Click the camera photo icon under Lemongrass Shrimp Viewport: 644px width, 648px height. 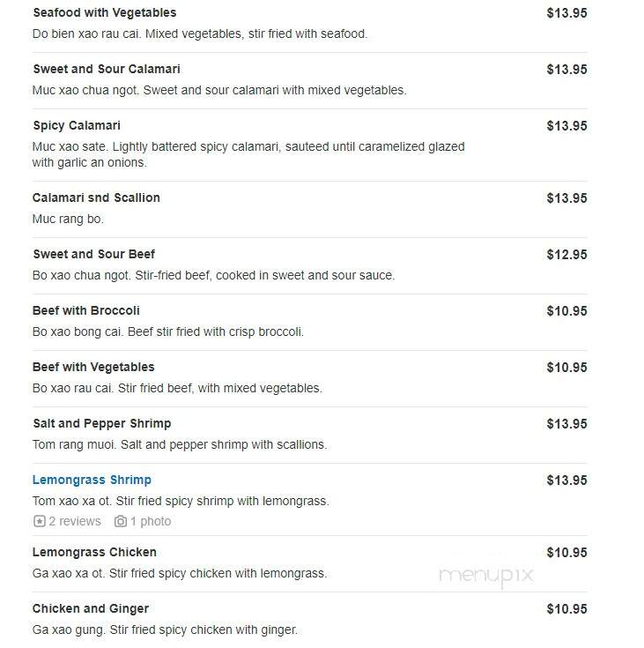(x=121, y=521)
